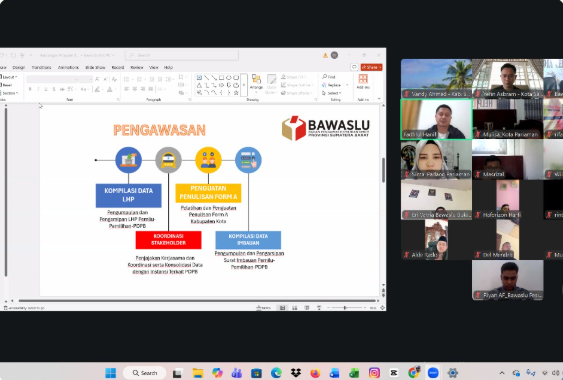Screen dimensions: 563x380
Task: Open the Transitions ribbon tab
Action: point(41,68)
